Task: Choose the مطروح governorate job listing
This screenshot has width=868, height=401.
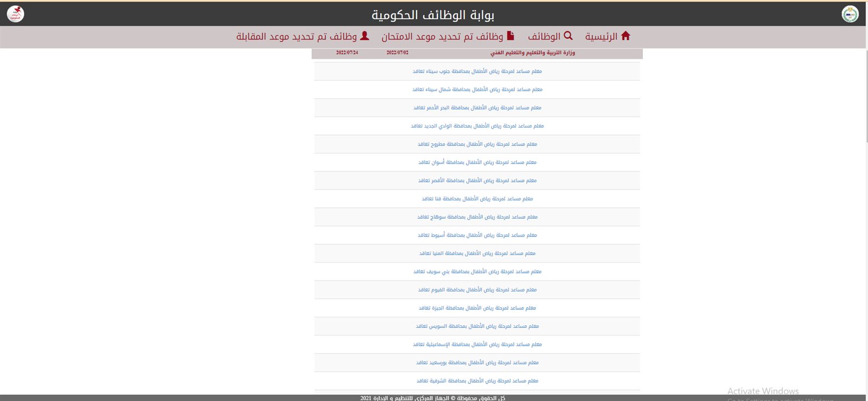Action: click(477, 144)
